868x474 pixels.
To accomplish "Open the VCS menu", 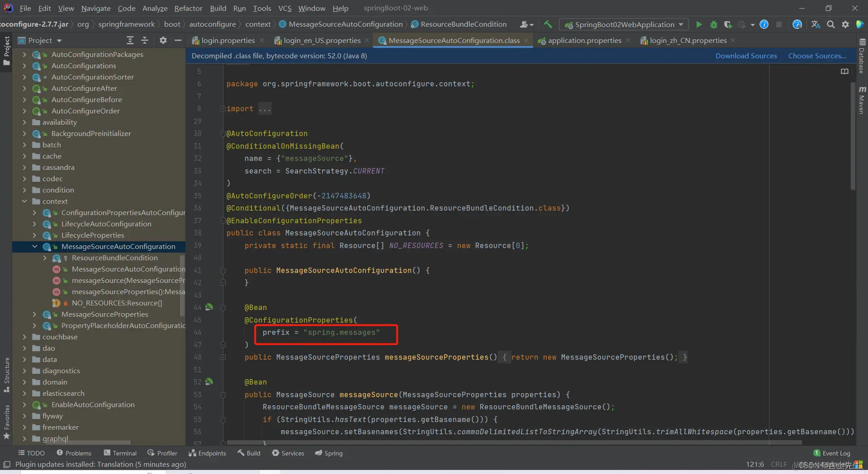I will coord(285,8).
